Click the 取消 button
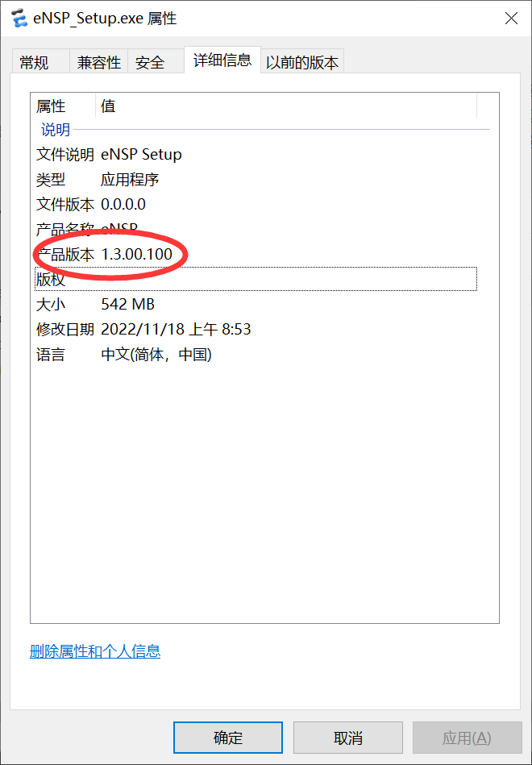 [x=348, y=738]
